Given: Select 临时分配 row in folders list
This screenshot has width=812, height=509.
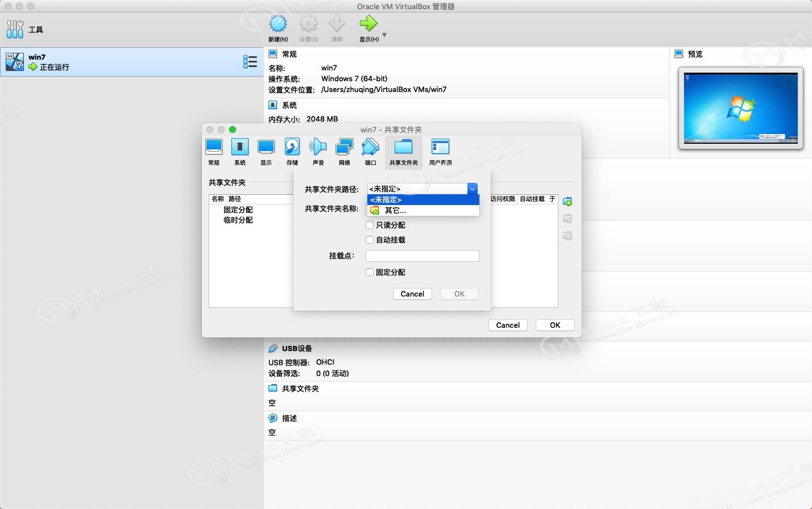Looking at the screenshot, I should (238, 220).
